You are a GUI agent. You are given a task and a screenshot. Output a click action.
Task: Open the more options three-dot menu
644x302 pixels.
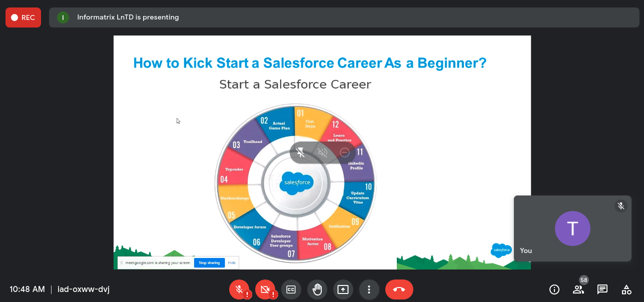click(x=369, y=289)
